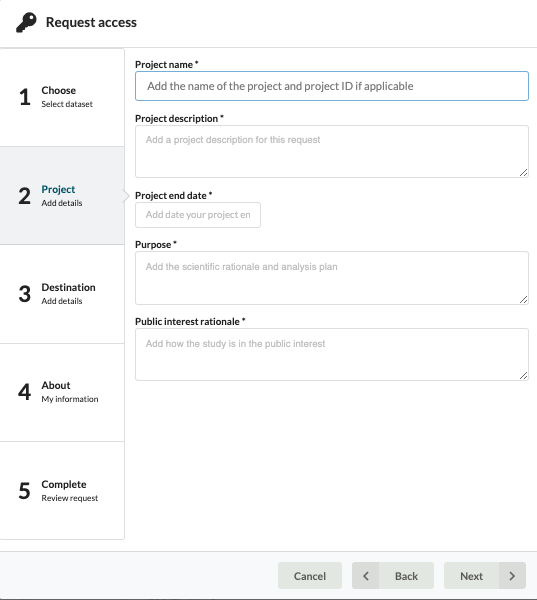
Task: Click the resize grip of Purpose box
Action: (x=524, y=300)
